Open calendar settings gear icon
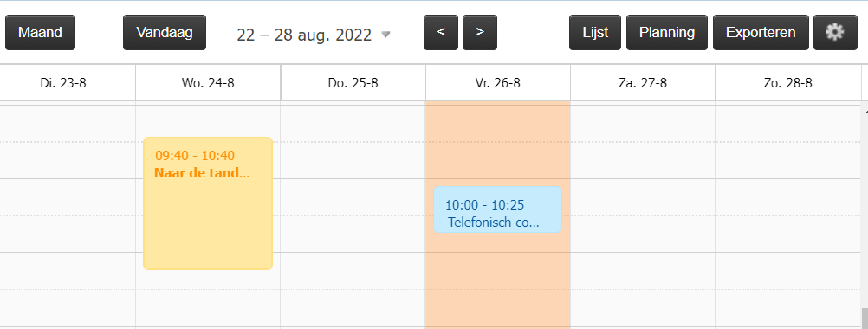The width and height of the screenshot is (868, 329). 835,33
